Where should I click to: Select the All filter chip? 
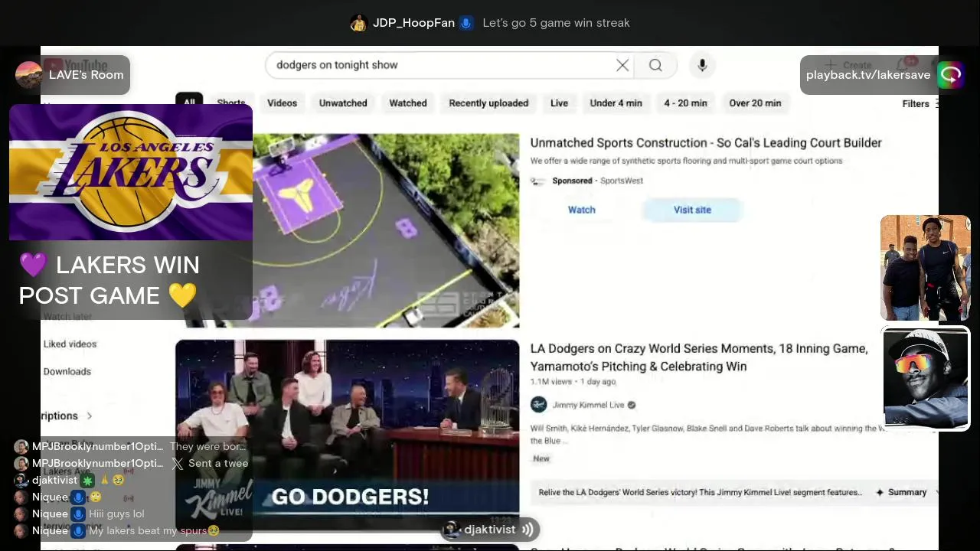[189, 103]
